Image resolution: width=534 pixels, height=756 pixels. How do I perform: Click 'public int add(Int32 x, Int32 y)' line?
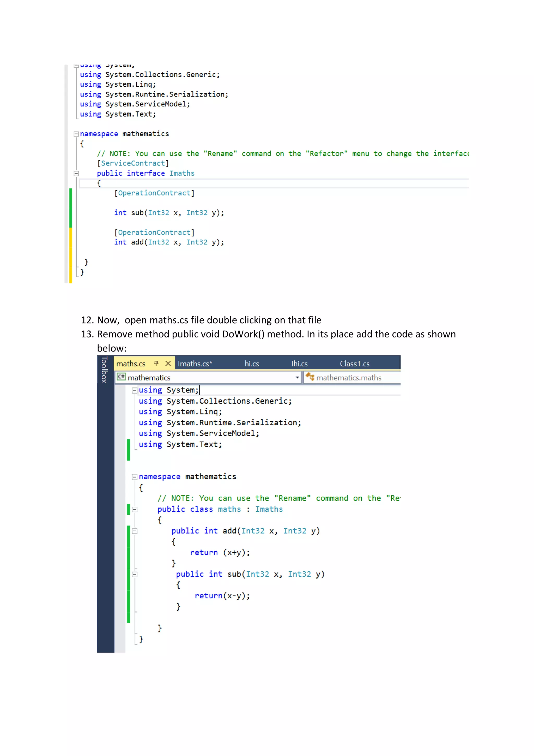(x=245, y=531)
